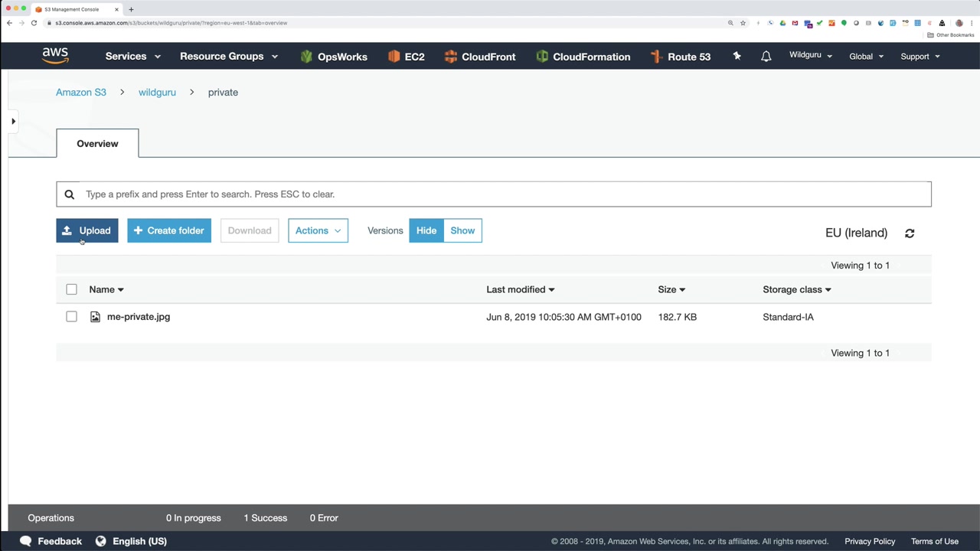Sort by Size column

tap(671, 289)
